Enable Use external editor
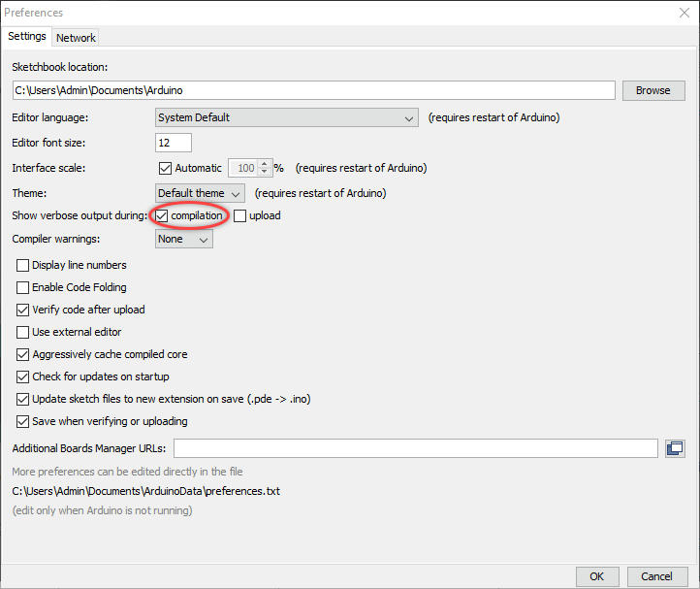700x589 pixels. point(22,332)
